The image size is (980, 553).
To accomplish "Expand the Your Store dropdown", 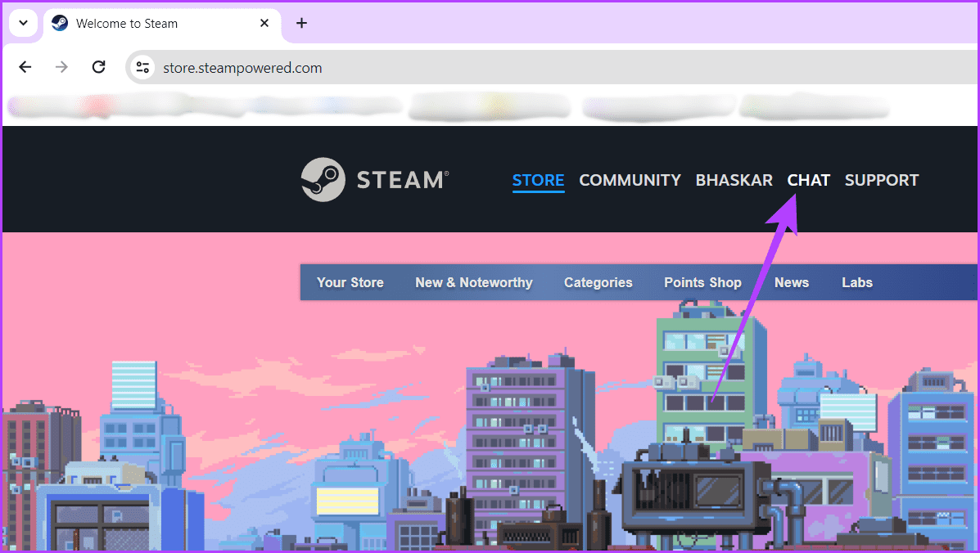I will [x=350, y=282].
